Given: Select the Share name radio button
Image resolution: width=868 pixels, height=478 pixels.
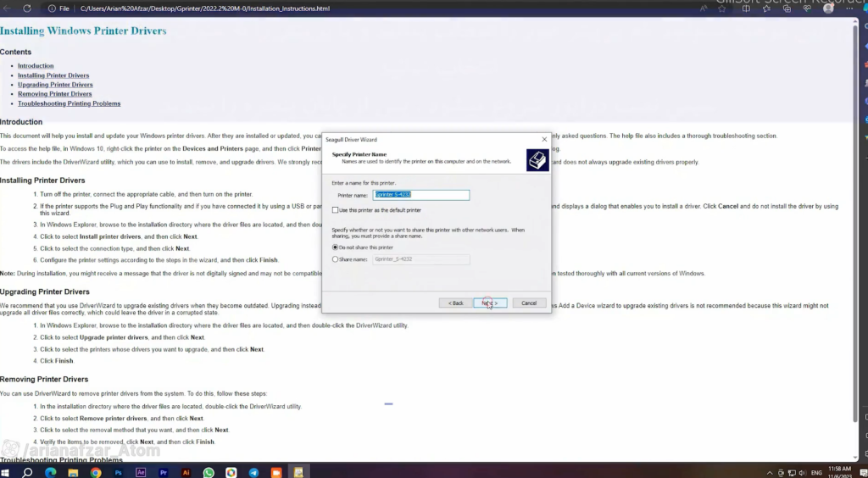Looking at the screenshot, I should 335,259.
